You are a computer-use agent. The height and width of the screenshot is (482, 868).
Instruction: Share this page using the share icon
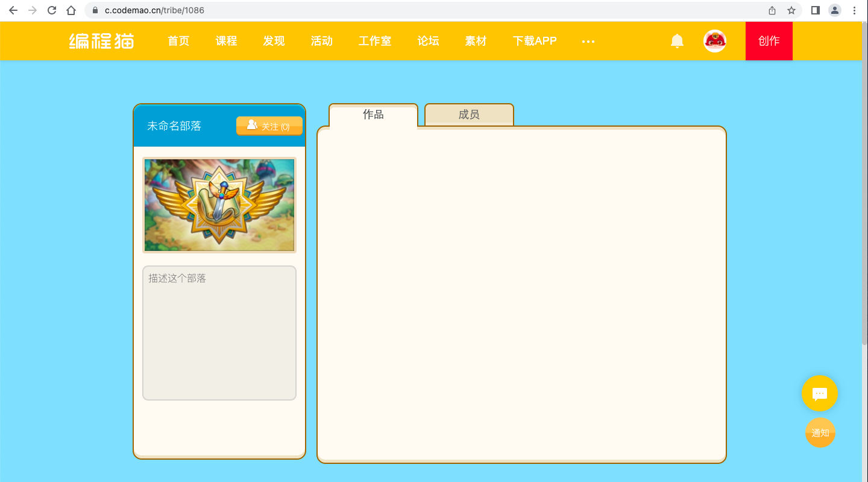[772, 10]
